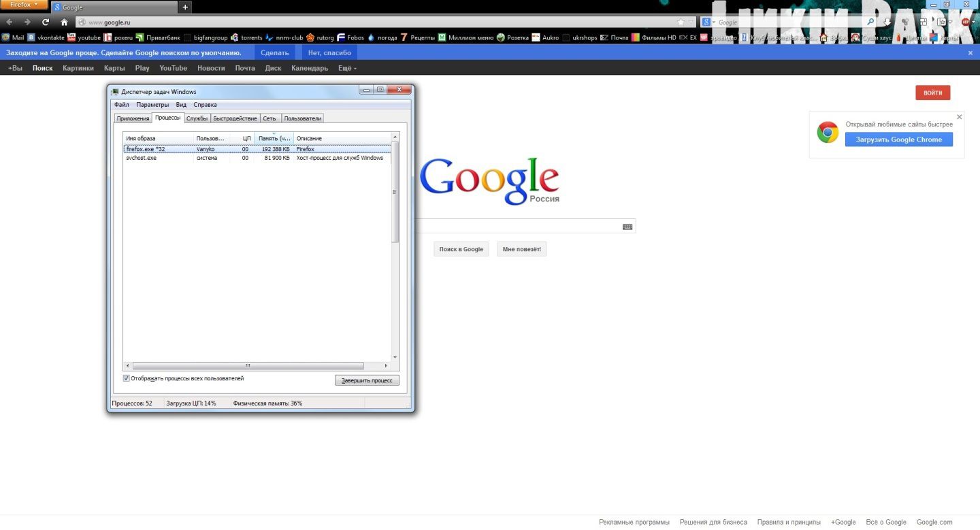Bookmark this page with the star icon
The height and width of the screenshot is (530, 980).
pos(681,22)
